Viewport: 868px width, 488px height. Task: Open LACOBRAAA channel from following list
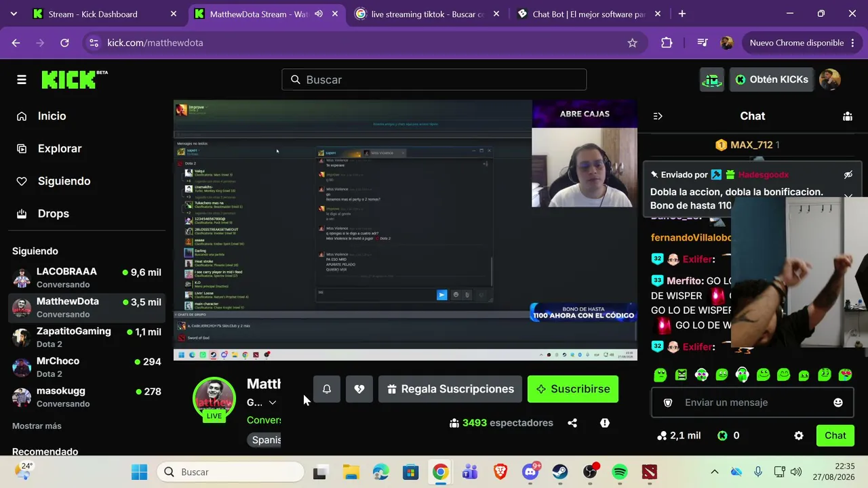[87, 278]
